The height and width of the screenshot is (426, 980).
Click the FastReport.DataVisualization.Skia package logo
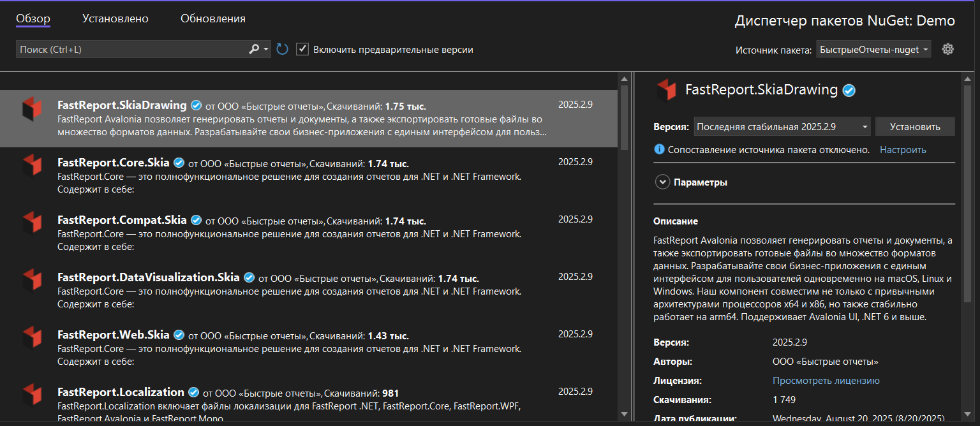tap(32, 280)
